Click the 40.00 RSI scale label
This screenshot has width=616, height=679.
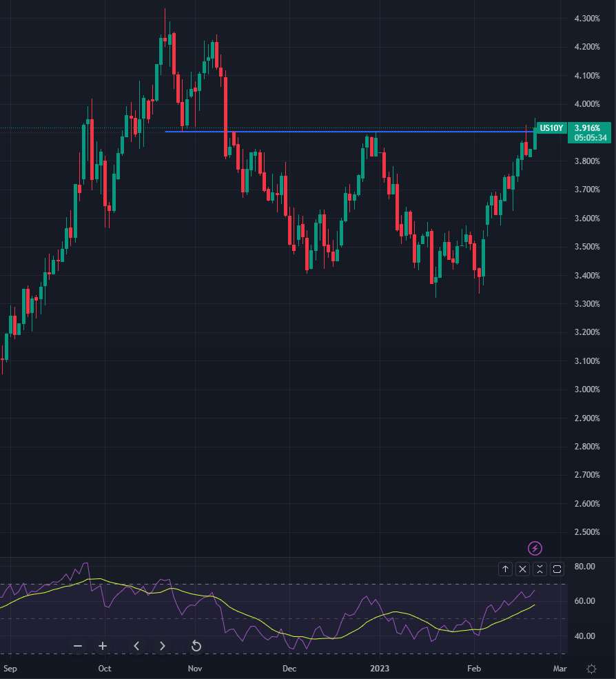[x=584, y=636]
